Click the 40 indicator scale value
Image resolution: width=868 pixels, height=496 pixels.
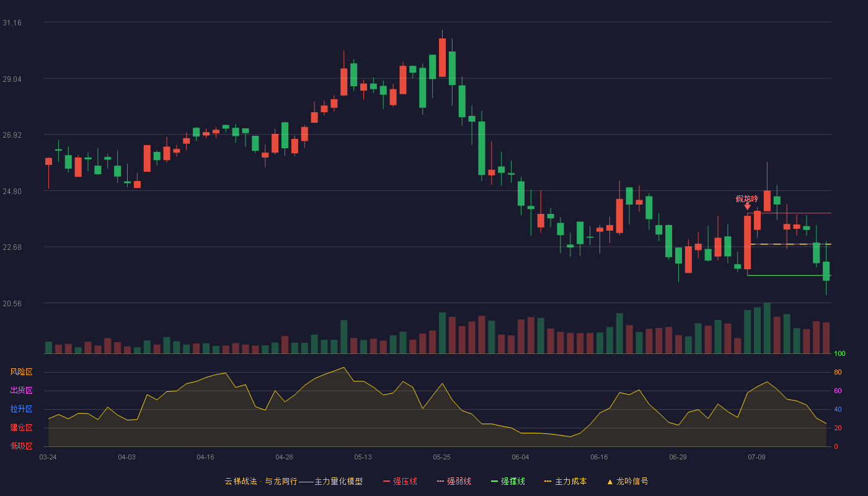click(x=838, y=409)
